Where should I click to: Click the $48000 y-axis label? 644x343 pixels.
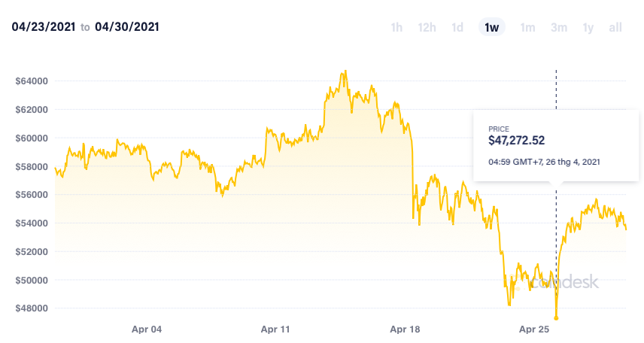32,308
